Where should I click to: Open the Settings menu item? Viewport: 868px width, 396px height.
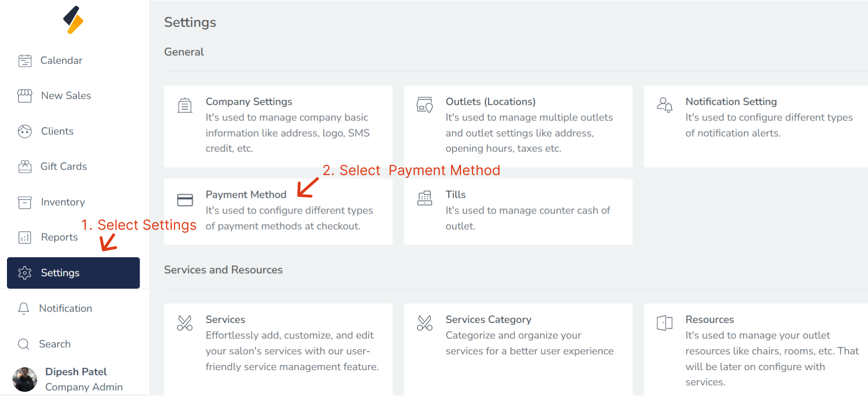click(x=73, y=273)
